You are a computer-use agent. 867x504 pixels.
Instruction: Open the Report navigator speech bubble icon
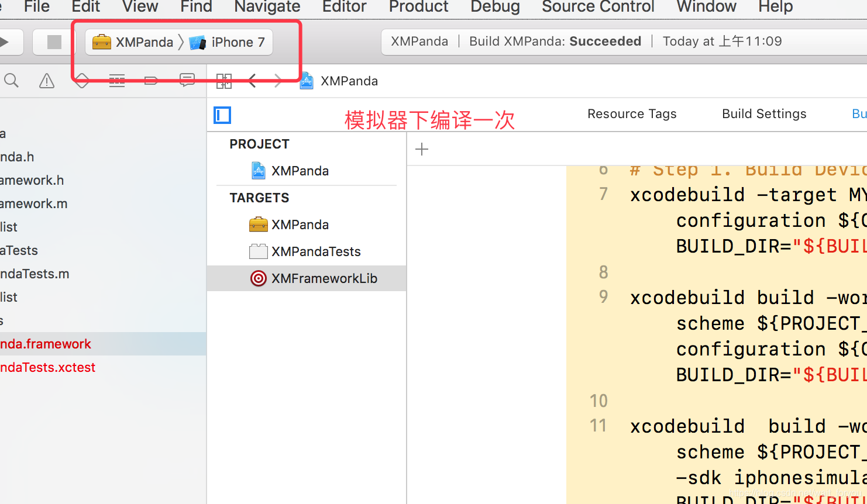pyautogui.click(x=187, y=81)
